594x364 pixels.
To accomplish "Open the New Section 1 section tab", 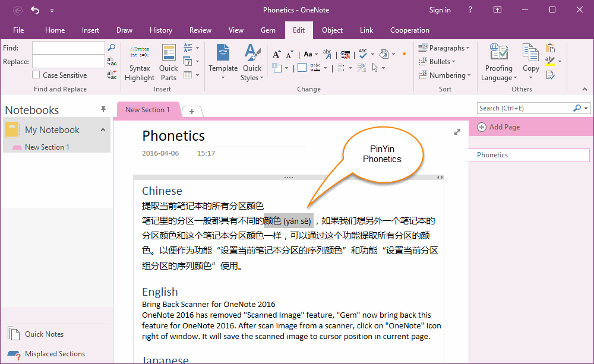I will tap(148, 109).
